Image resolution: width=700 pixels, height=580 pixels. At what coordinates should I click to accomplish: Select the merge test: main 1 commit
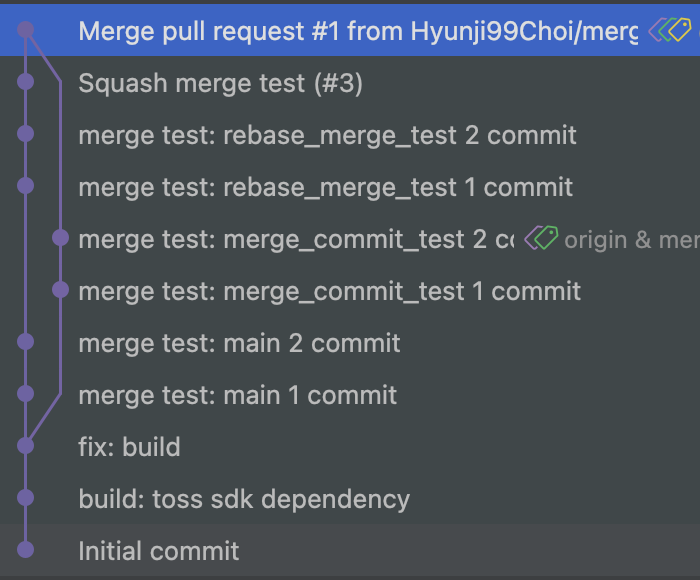pos(237,395)
